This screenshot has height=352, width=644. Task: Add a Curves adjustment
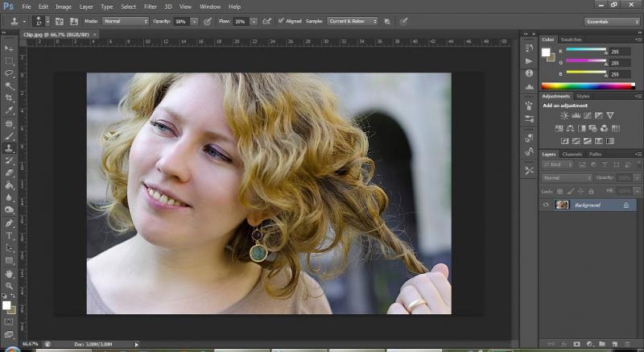click(x=588, y=116)
